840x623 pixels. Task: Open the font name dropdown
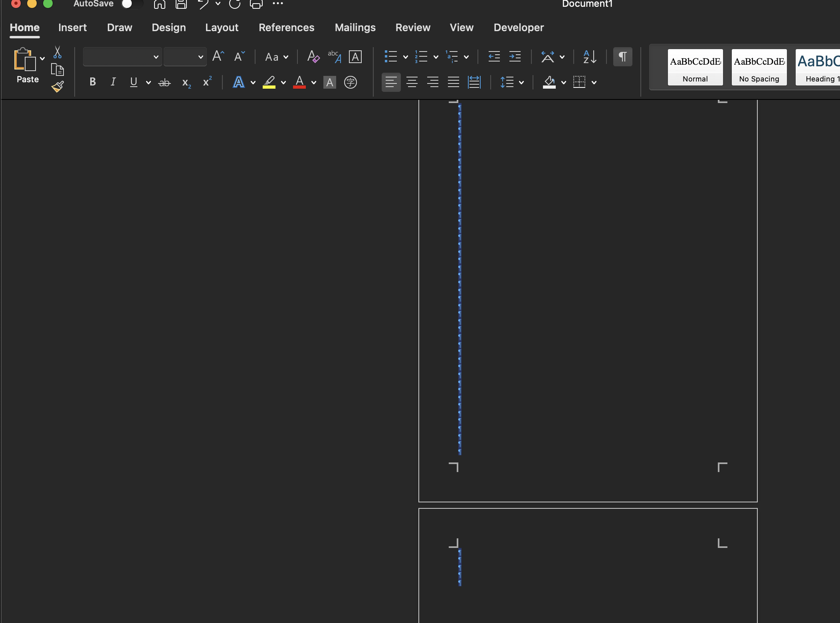click(x=156, y=57)
